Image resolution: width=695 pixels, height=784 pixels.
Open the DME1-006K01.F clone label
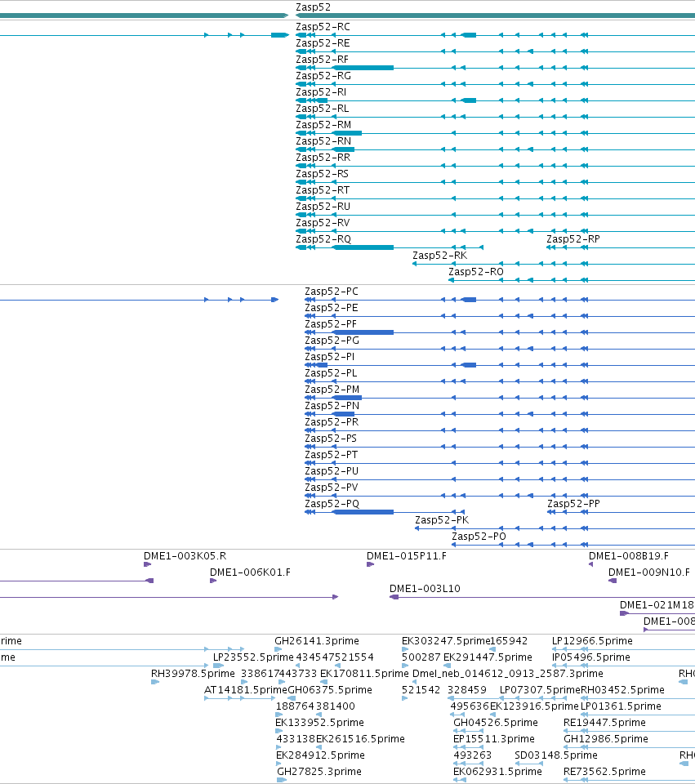pyautogui.click(x=250, y=572)
